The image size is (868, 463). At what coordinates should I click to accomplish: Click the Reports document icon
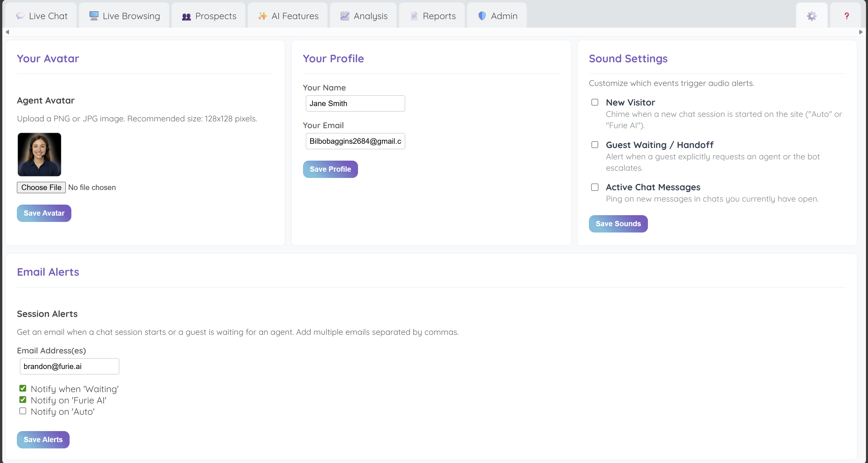(414, 16)
